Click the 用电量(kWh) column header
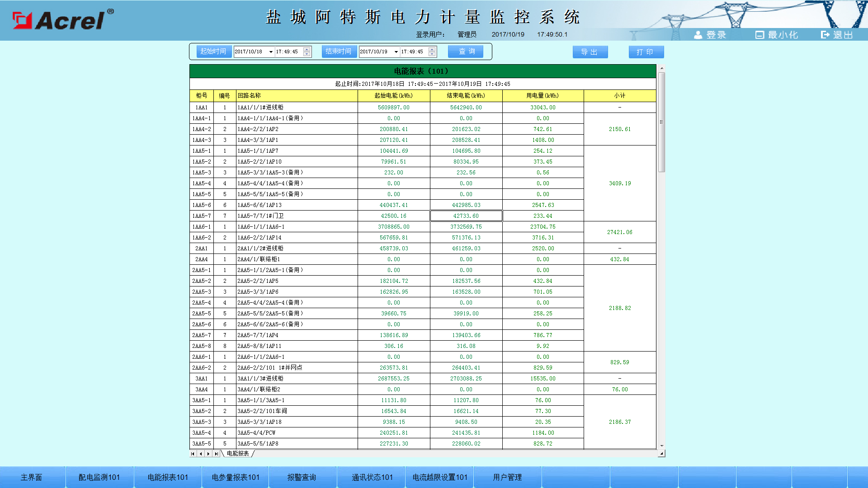This screenshot has height=488, width=868. click(543, 96)
